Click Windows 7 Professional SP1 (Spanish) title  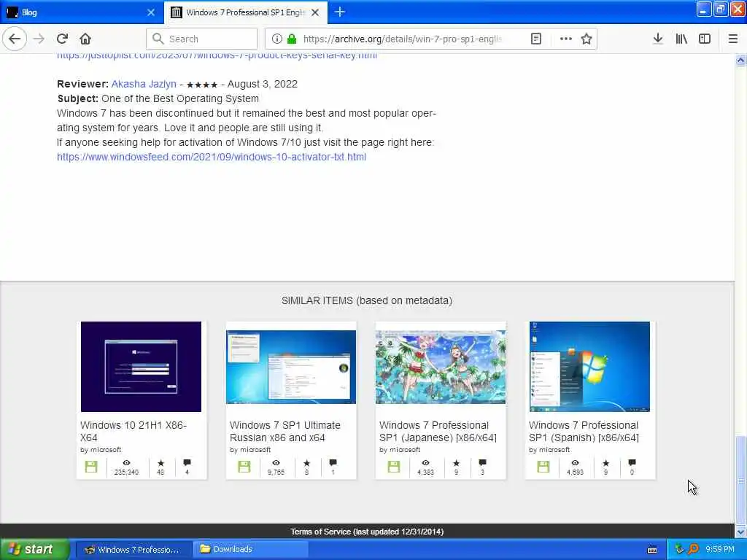584,432
